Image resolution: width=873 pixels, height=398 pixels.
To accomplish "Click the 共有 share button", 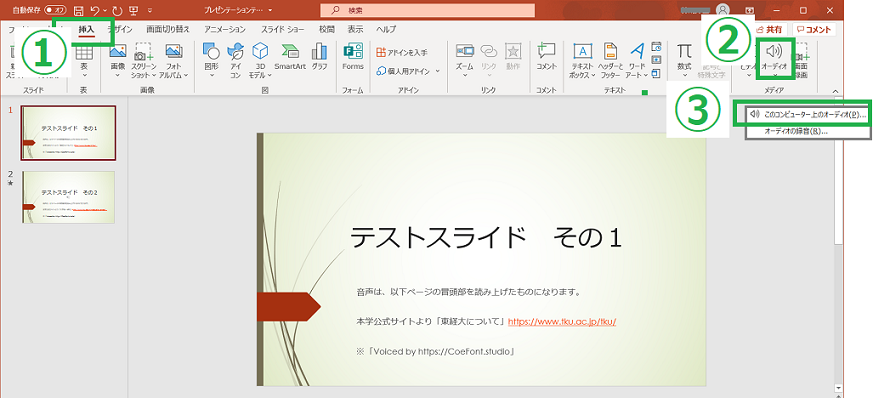I will click(769, 30).
